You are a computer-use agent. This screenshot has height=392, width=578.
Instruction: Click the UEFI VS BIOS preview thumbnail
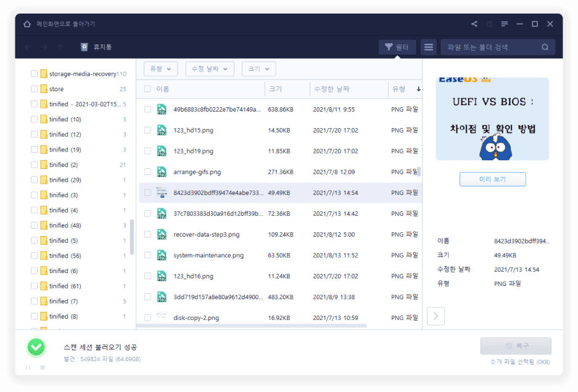coord(492,118)
